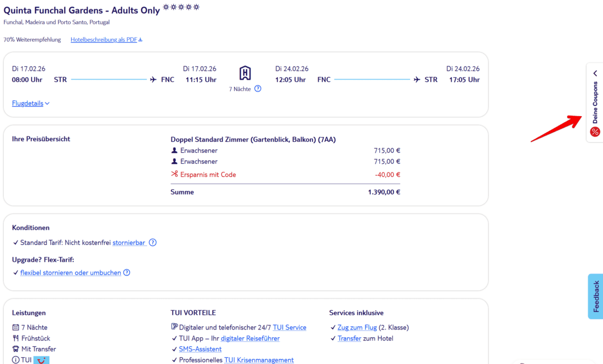Click the red percent coupon icon

pyautogui.click(x=595, y=132)
